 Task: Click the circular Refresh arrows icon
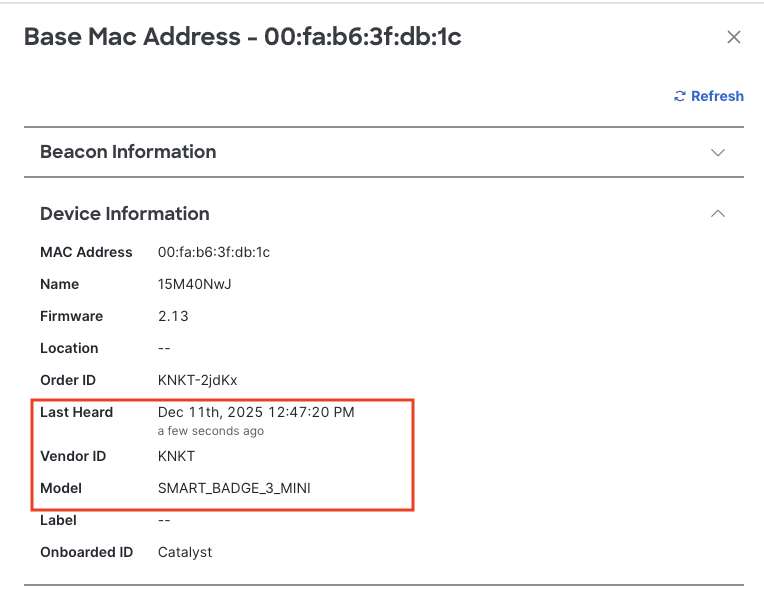[680, 96]
